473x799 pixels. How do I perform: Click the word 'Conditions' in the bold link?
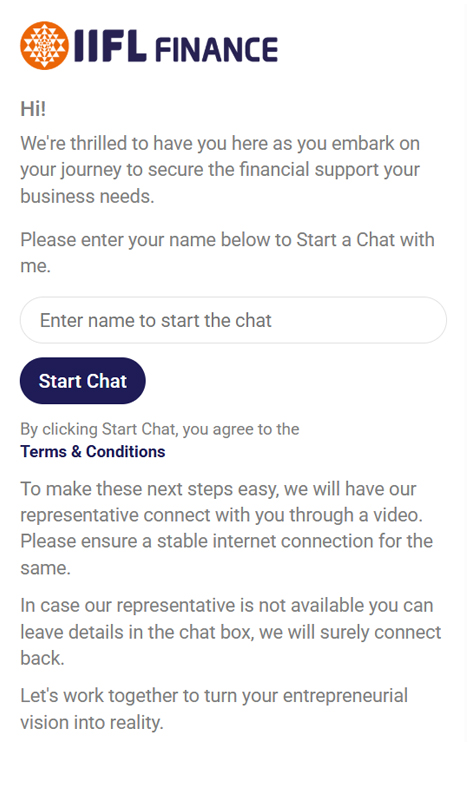(x=126, y=451)
